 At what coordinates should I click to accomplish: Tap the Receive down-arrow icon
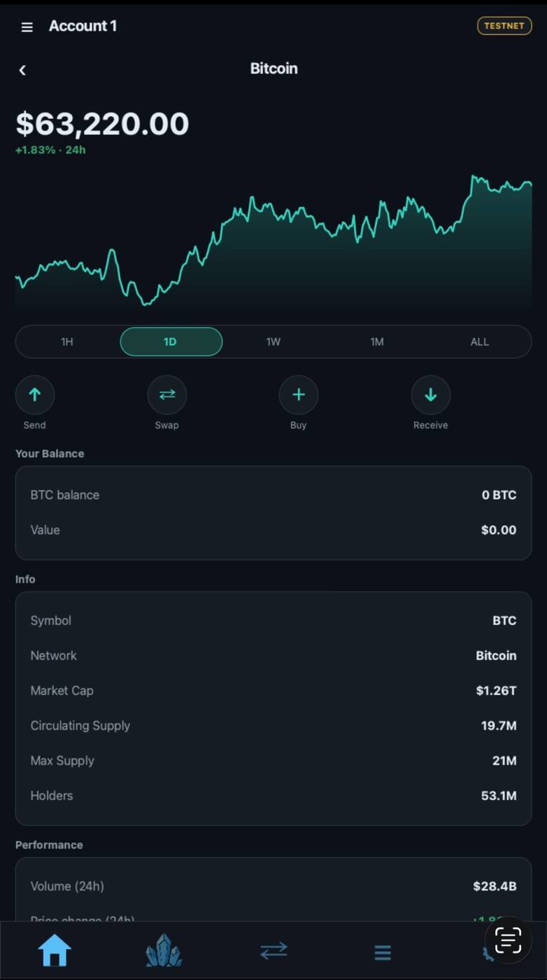tap(431, 395)
